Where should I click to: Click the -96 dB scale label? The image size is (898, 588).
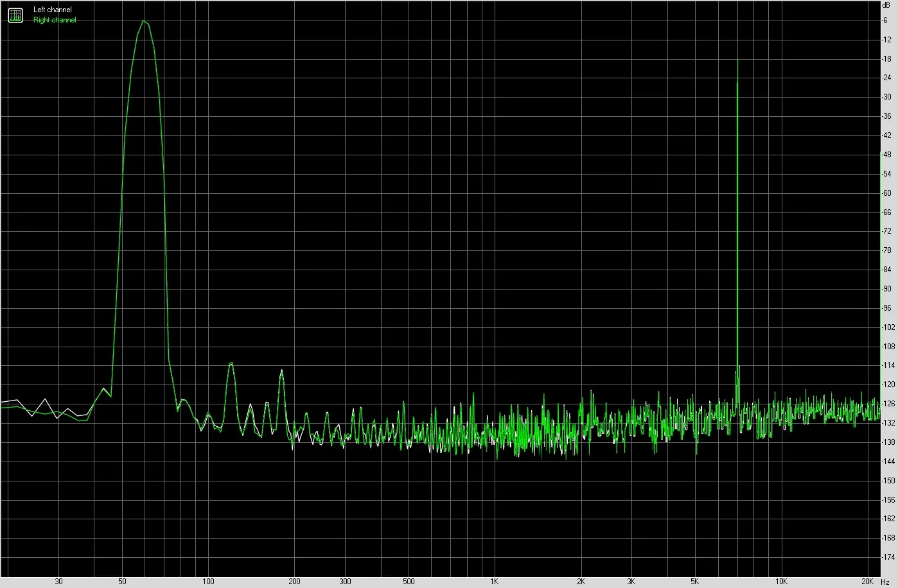click(x=886, y=308)
